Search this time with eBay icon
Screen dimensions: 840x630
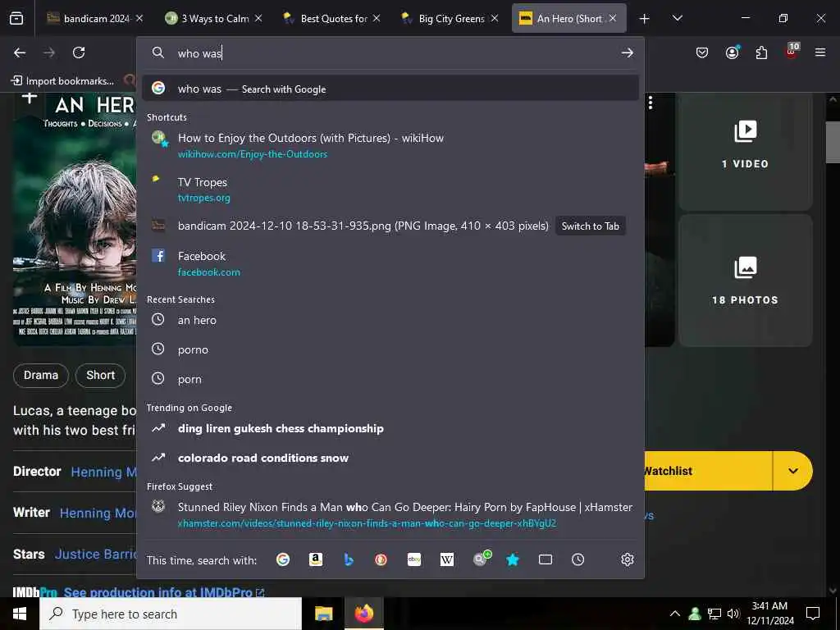414,559
